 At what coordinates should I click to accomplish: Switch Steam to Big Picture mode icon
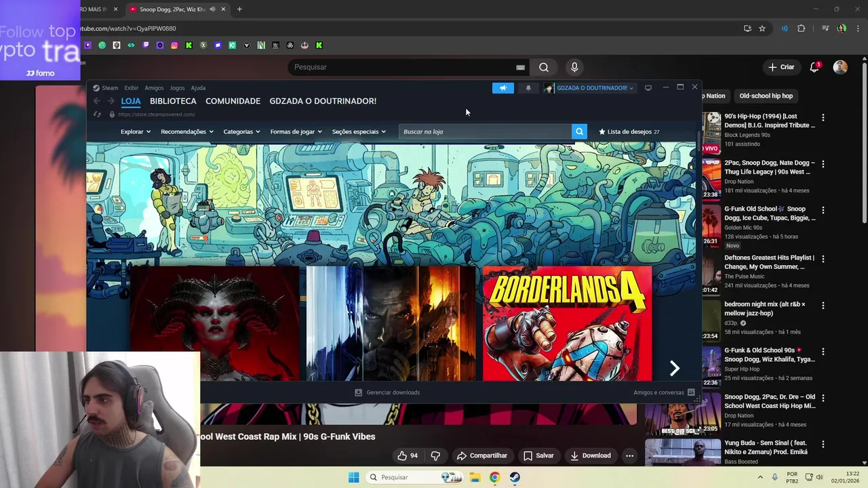(648, 88)
